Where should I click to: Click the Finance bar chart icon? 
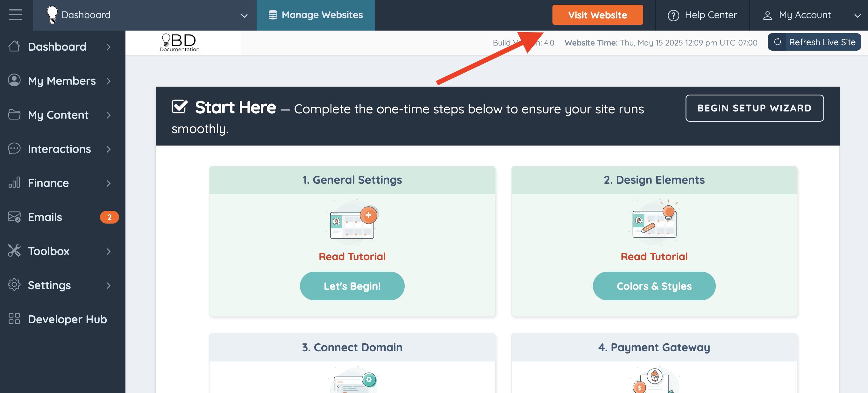[14, 183]
